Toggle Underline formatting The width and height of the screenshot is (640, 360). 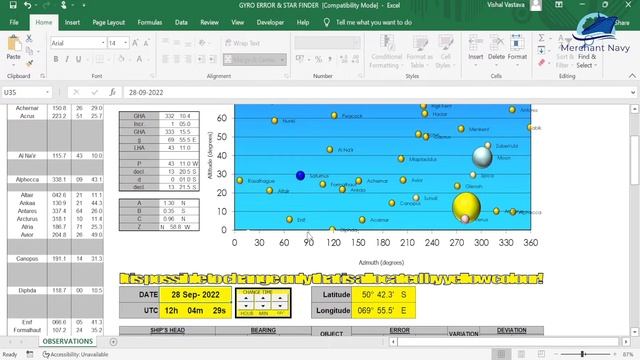[78, 59]
